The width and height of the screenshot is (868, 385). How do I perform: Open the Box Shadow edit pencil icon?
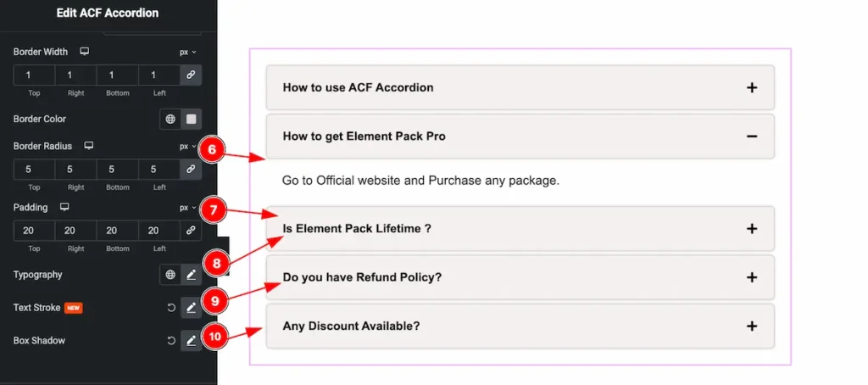tap(192, 341)
